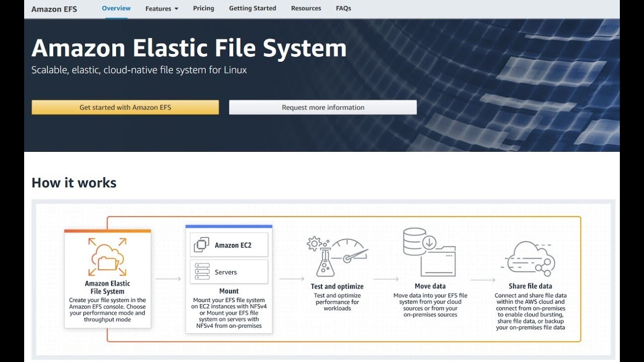Click the Share file data heading
Screen dimensions: 644x362
click(530, 286)
